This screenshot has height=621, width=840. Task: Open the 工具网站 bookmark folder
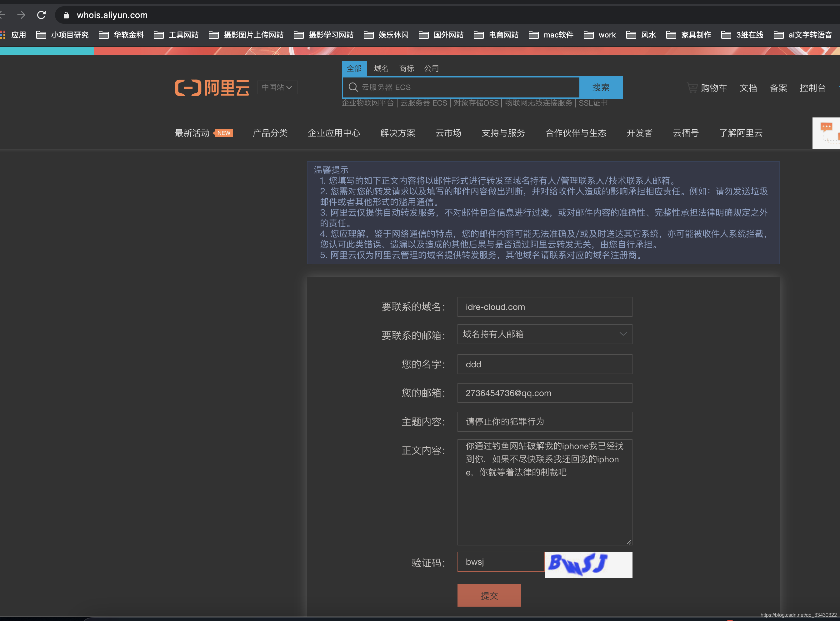pyautogui.click(x=176, y=35)
